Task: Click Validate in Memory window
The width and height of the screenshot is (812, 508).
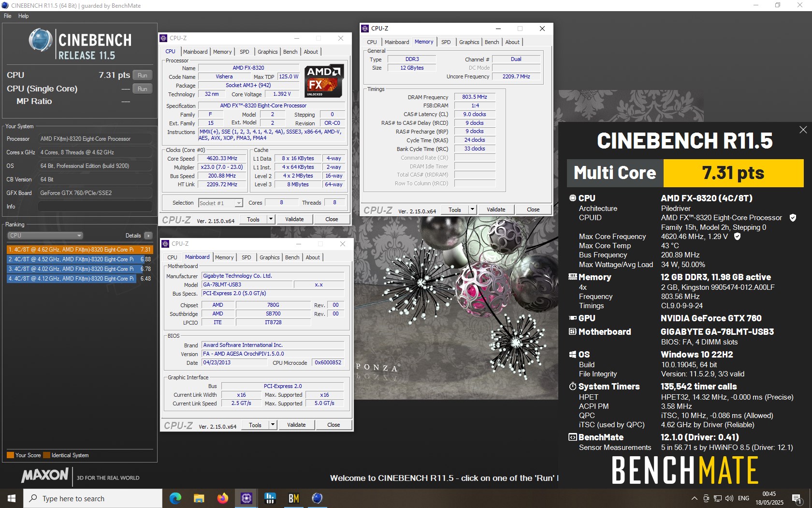Action: point(496,209)
